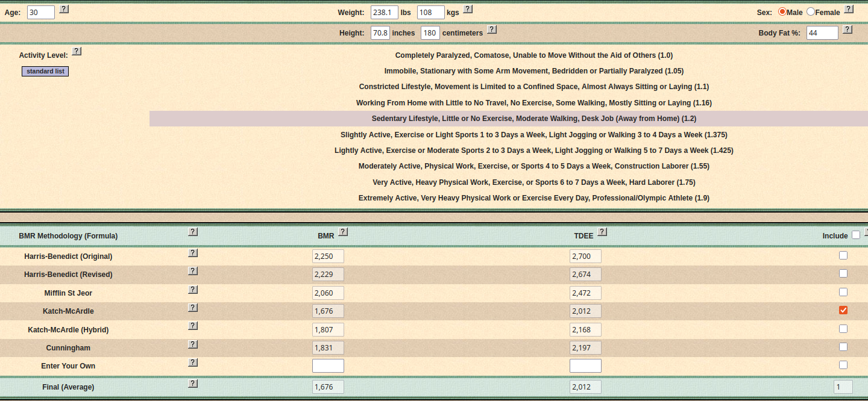The height and width of the screenshot is (401, 868).
Task: Open help for BMR Methodology (Formula)
Action: pos(193,232)
